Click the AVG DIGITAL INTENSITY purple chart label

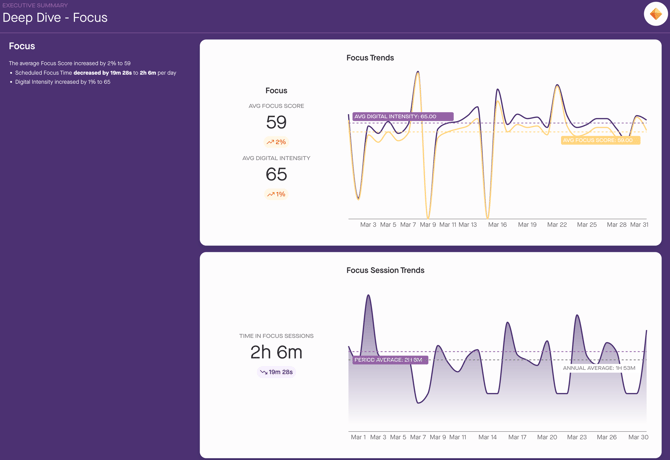coord(402,117)
